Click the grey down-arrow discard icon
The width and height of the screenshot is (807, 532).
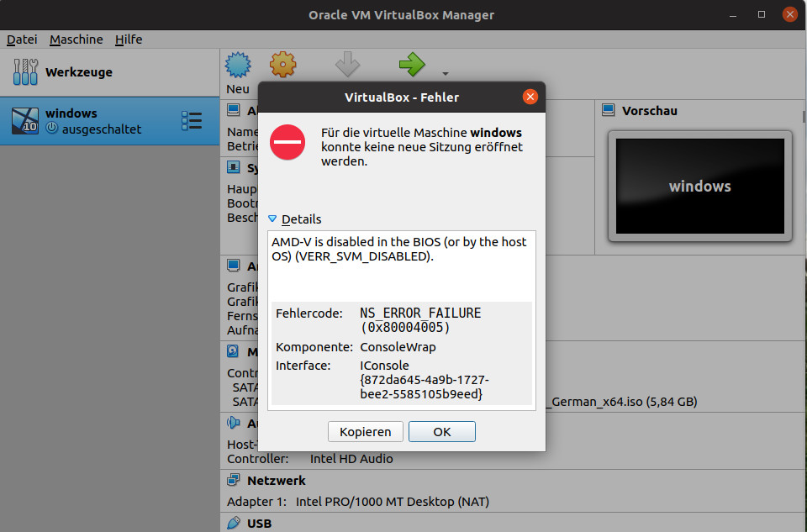[347, 65]
